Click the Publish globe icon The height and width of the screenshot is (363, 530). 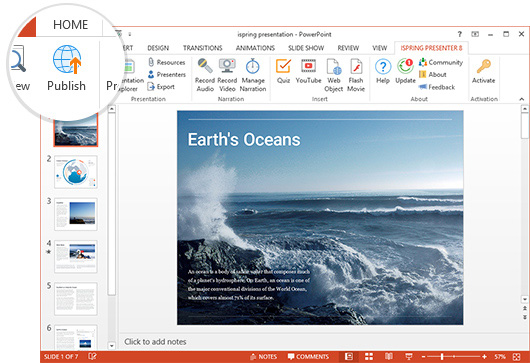point(67,59)
